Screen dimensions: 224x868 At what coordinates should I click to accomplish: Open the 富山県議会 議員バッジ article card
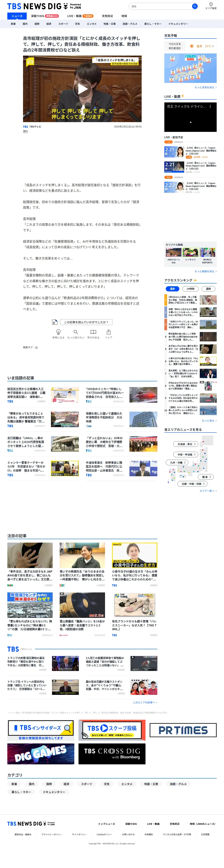click(x=82, y=615)
